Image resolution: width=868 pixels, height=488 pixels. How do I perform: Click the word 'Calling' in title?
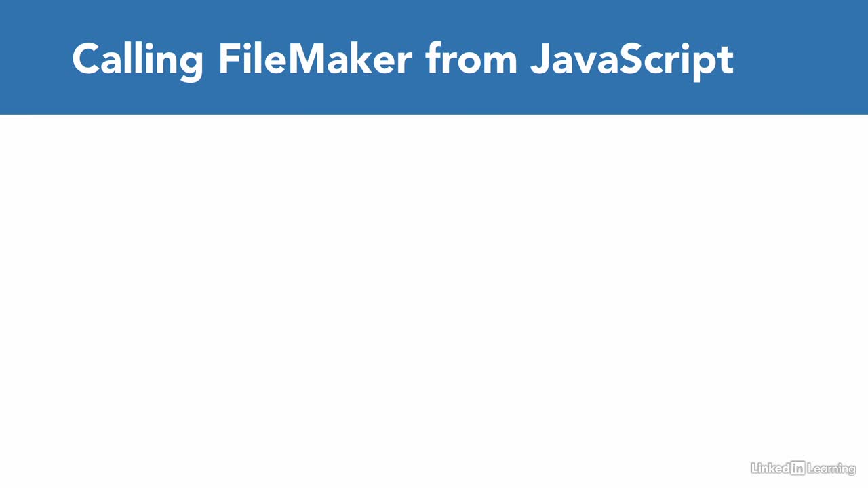[137, 61]
